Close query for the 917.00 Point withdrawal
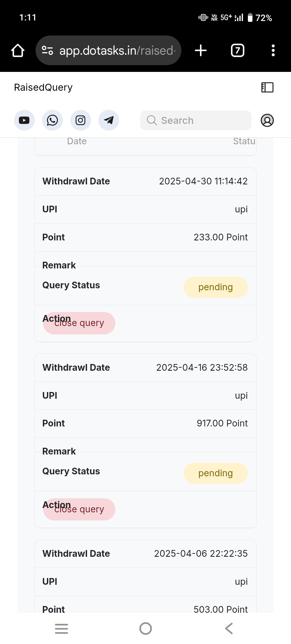The width and height of the screenshot is (291, 644). [79, 509]
